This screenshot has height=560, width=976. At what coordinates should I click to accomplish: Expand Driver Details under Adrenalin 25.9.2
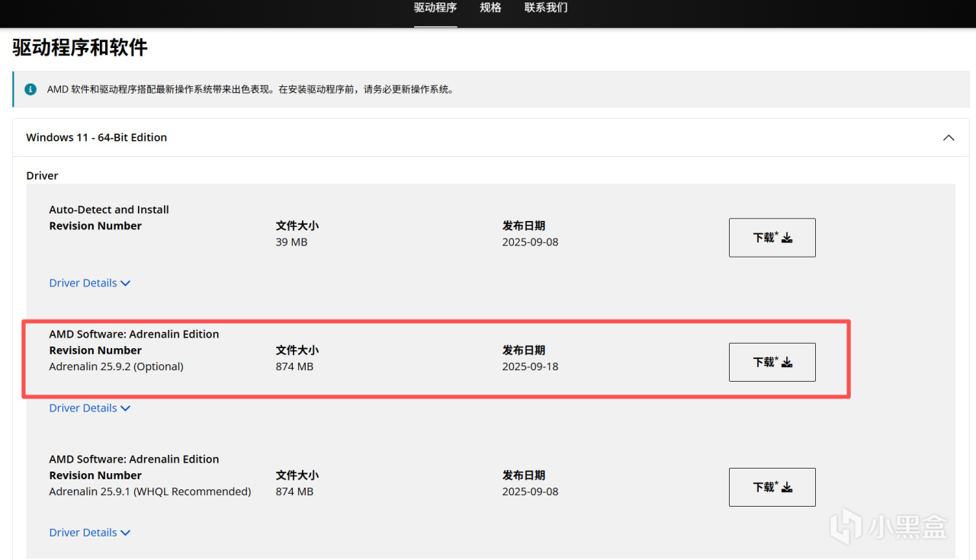click(90, 408)
